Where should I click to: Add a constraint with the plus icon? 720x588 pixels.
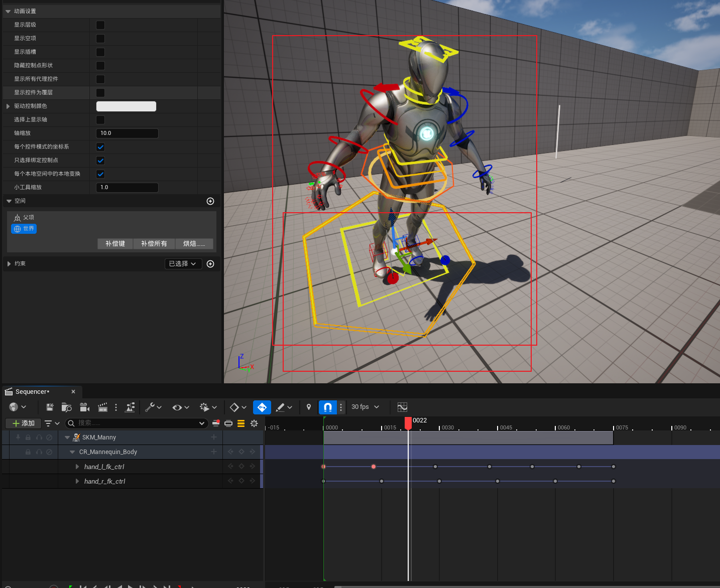coord(210,264)
